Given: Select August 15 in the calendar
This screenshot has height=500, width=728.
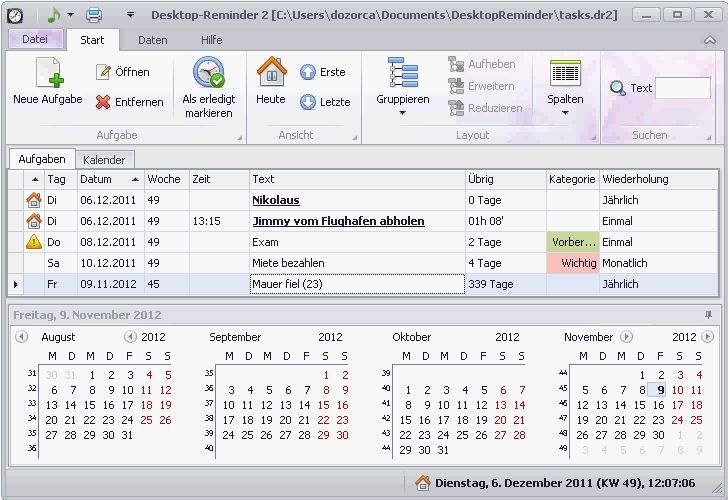Looking at the screenshot, I should [x=89, y=405].
